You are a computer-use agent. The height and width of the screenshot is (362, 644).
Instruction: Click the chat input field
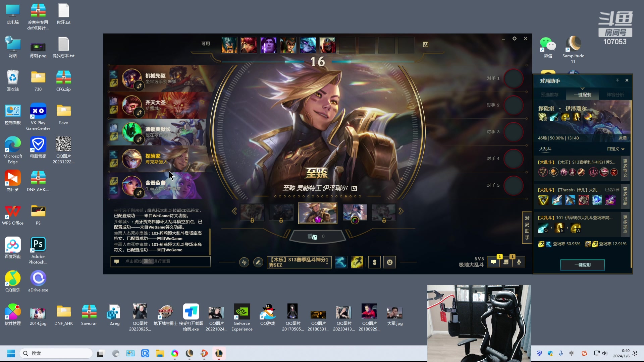(x=161, y=261)
